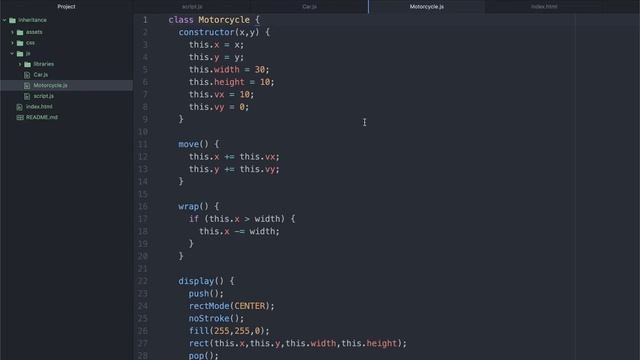This screenshot has width=640, height=360.
Task: Click line number 16 in gutter
Action: pyautogui.click(x=142, y=207)
